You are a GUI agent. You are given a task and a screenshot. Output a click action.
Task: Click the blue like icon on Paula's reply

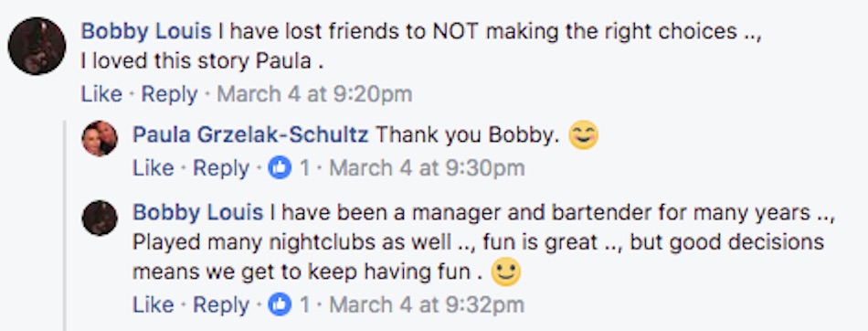click(280, 168)
